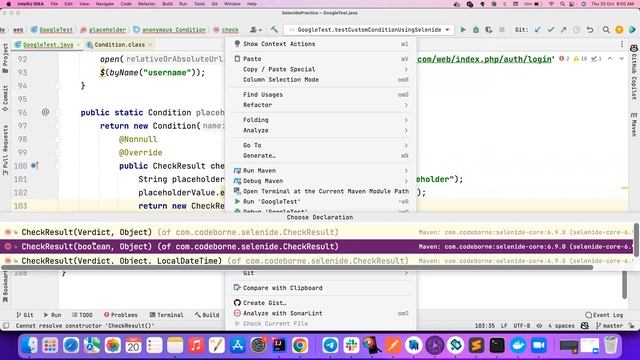Open Telegram from the Dock
The image size is (640, 360).
[330, 345]
